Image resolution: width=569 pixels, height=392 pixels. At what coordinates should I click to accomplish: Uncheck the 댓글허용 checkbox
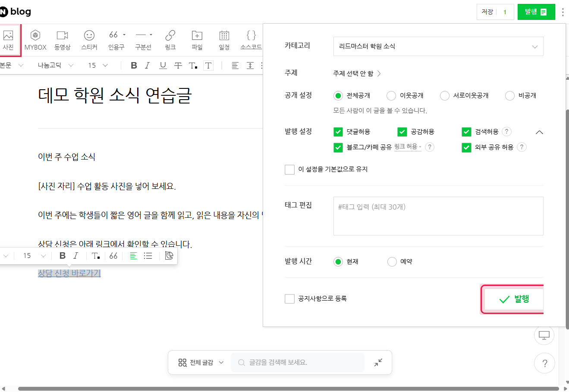[x=338, y=132]
